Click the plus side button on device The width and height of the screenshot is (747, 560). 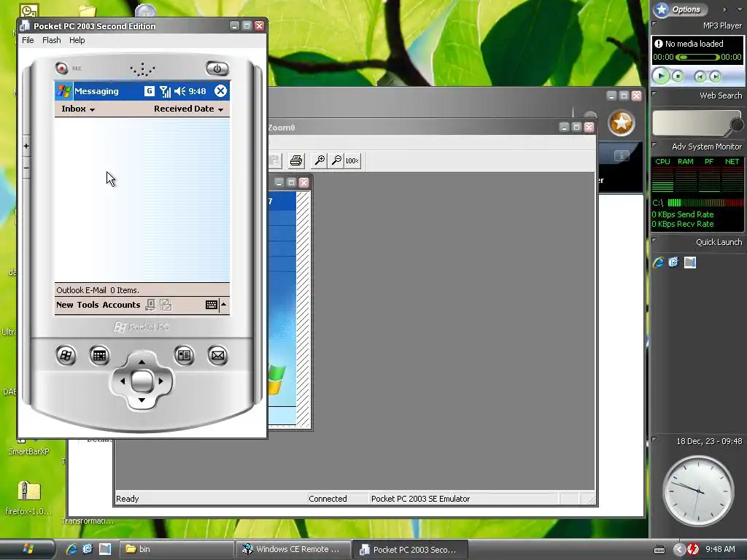[26, 146]
